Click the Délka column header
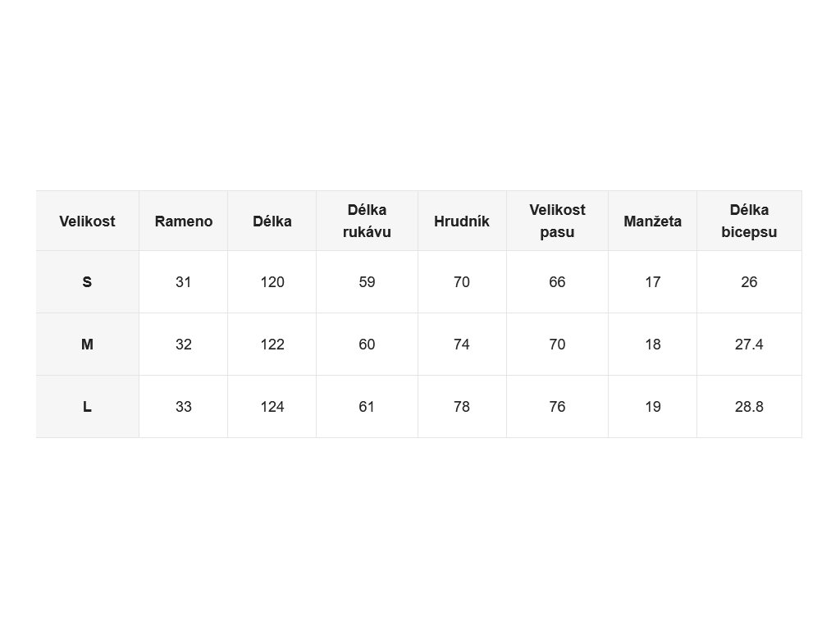Screen dimensions: 840x630 [272, 221]
